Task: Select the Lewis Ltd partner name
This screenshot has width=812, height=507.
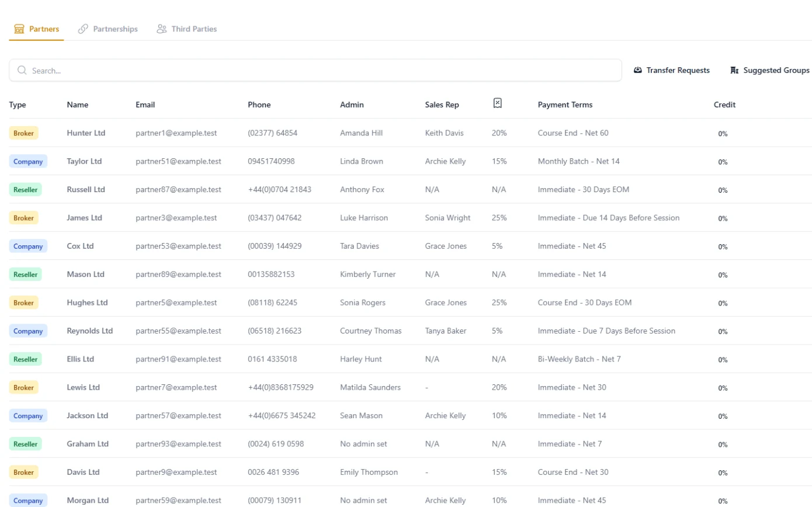Action: [84, 387]
